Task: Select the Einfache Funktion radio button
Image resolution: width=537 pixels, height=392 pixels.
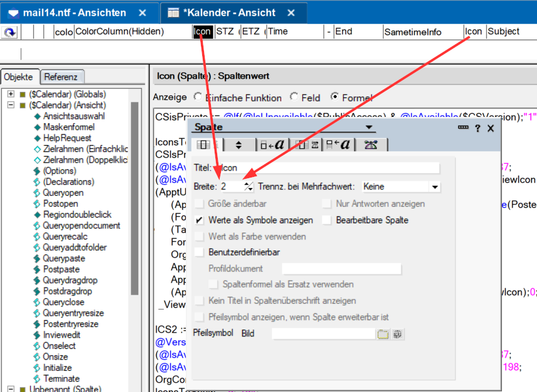Action: coord(198,98)
